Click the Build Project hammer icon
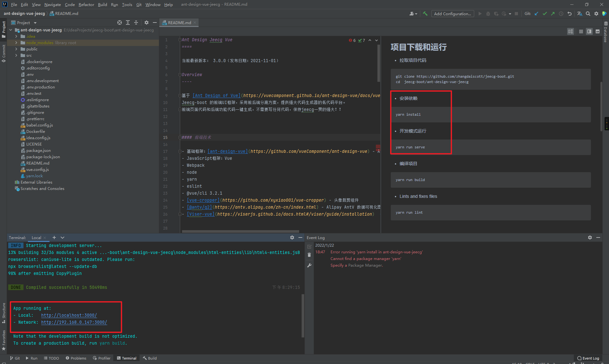Image resolution: width=609 pixels, height=364 pixels. coord(425,14)
